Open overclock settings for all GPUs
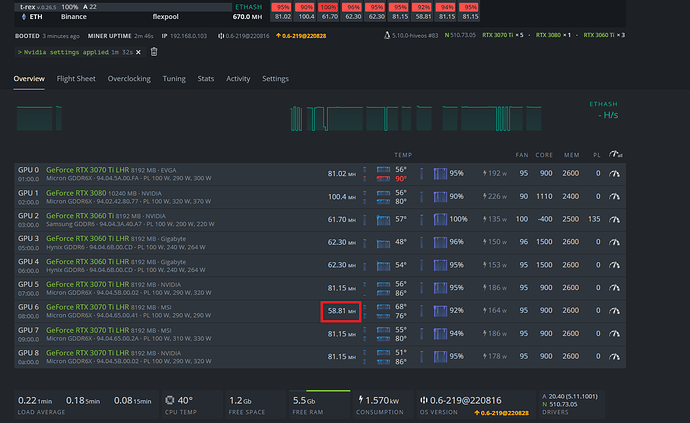 coord(615,154)
